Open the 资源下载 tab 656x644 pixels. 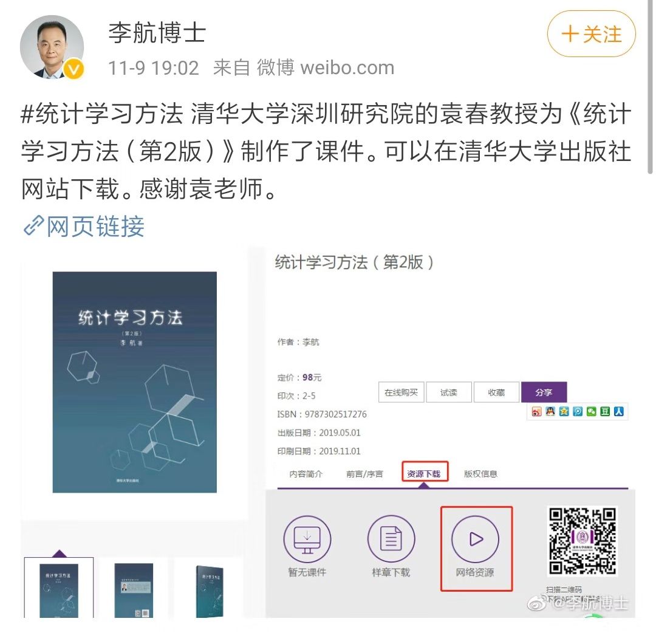(424, 474)
